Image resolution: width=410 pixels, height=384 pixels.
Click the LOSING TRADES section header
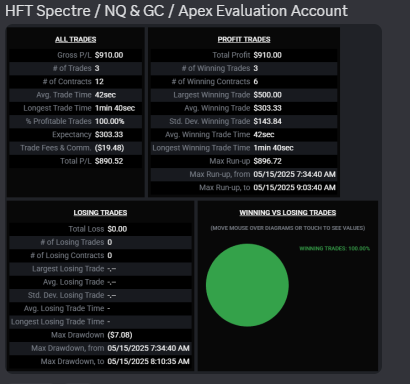tap(100, 213)
